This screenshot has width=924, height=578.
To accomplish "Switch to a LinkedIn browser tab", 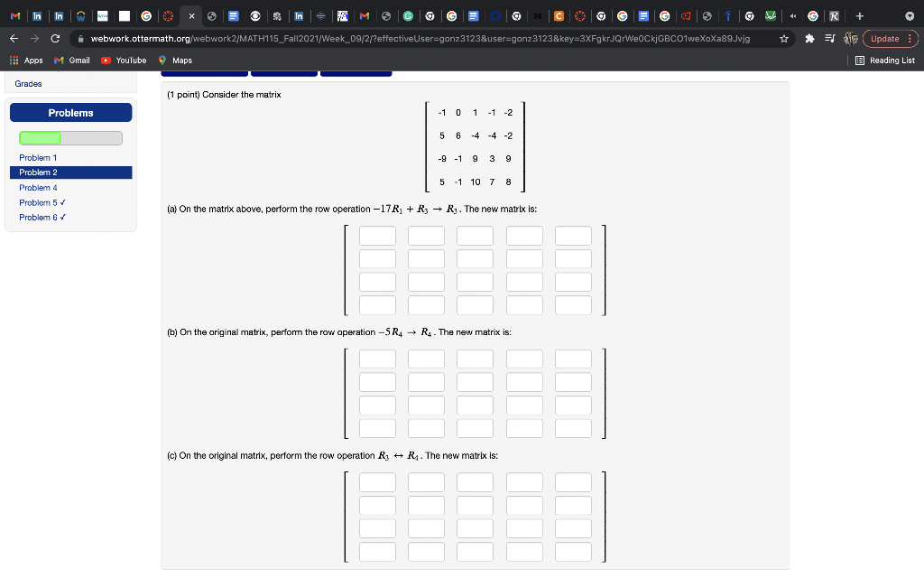I will (36, 15).
